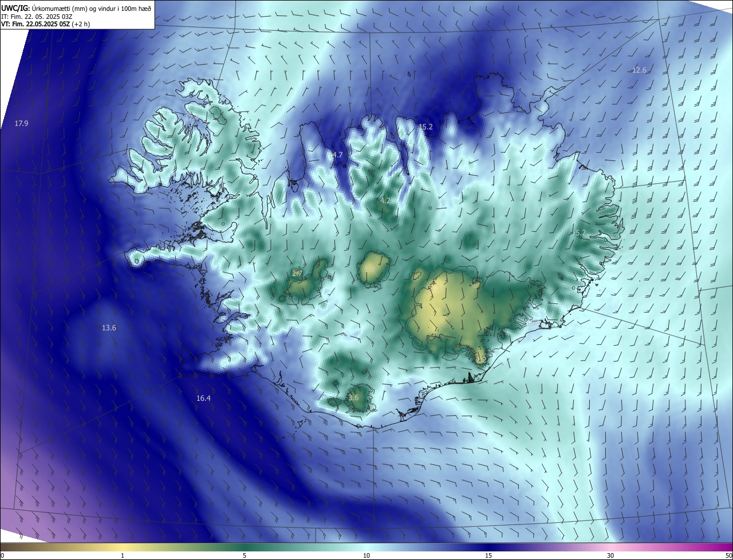This screenshot has width=733, height=560.
Task: Click the colorbar tick label 1
Action: 123,555
